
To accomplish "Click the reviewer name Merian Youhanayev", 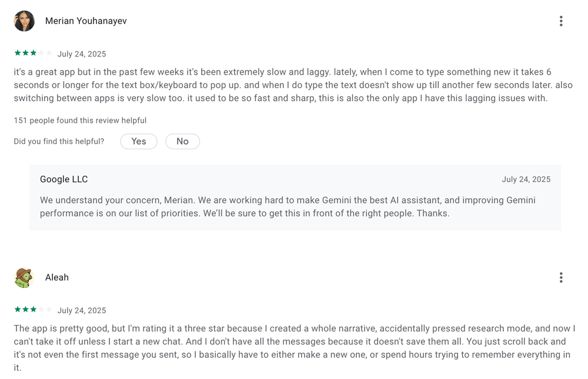I will pos(86,21).
